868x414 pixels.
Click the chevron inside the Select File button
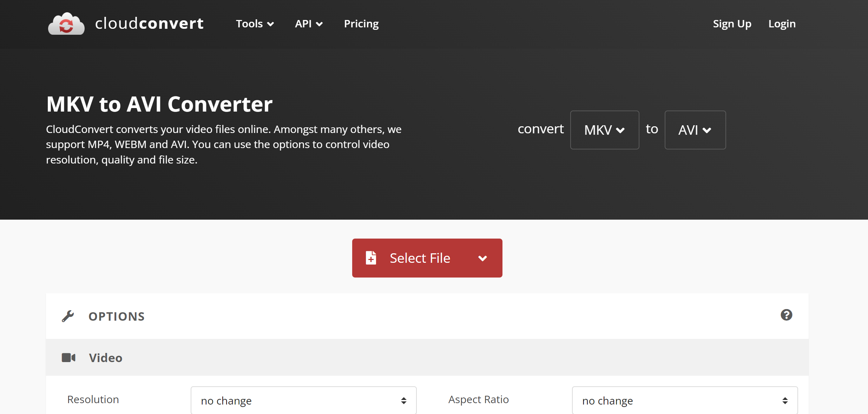[483, 258]
